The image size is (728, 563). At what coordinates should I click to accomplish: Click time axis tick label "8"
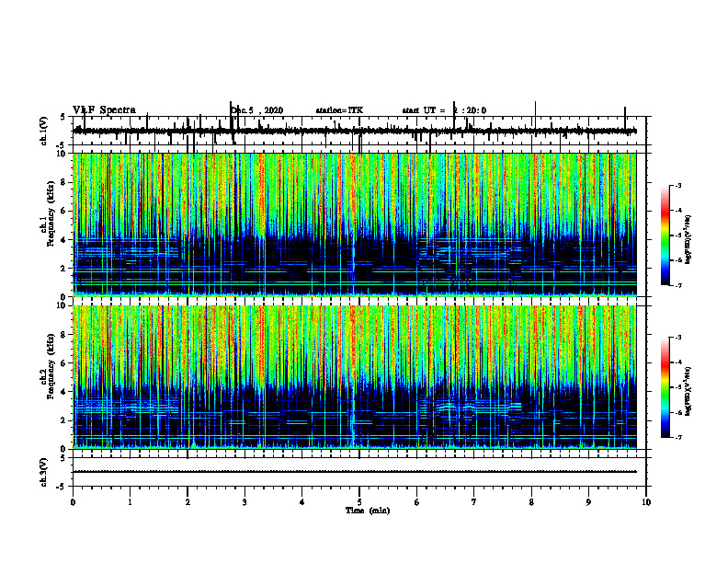click(x=531, y=502)
